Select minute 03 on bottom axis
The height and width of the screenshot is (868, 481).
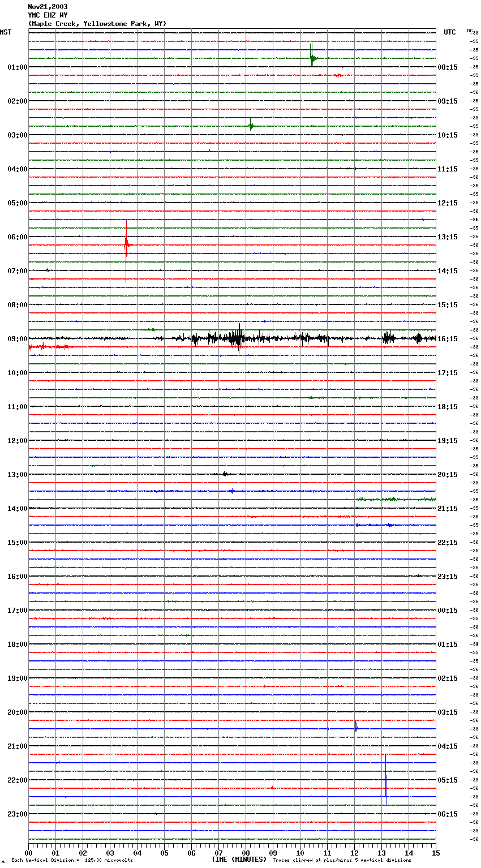(110, 853)
